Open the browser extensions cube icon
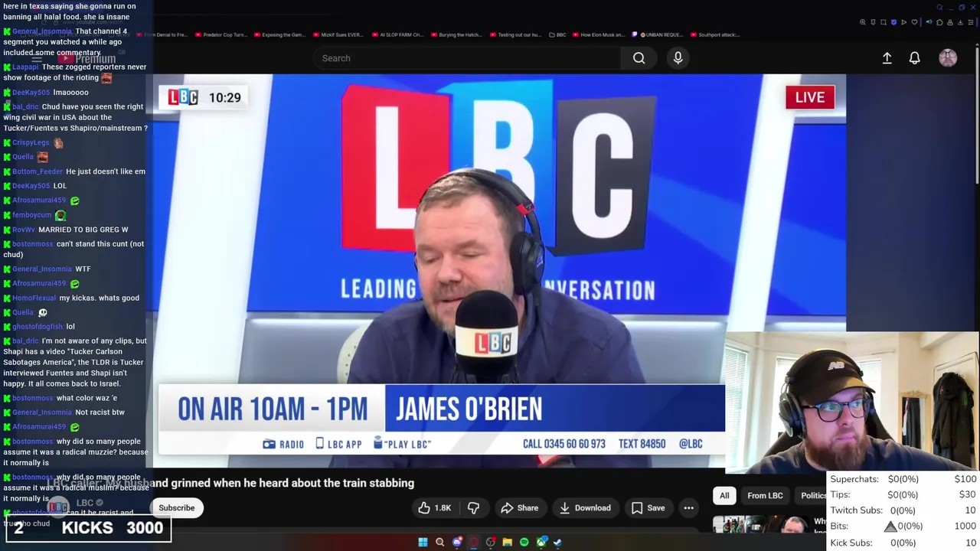Image resolution: width=980 pixels, height=551 pixels. [x=939, y=22]
